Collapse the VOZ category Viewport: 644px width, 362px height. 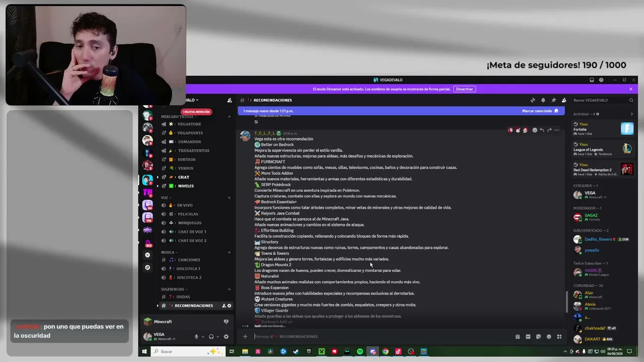166,198
